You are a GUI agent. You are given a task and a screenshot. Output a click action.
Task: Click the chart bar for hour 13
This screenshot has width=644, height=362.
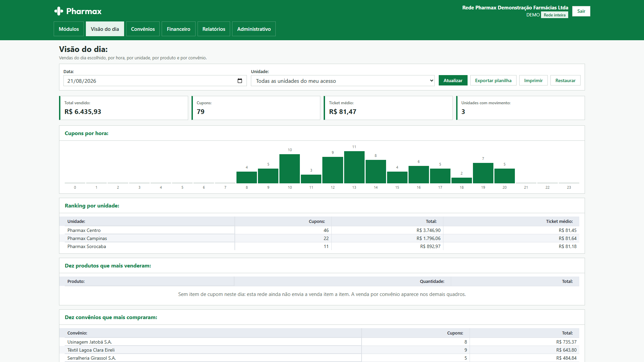pos(354,167)
